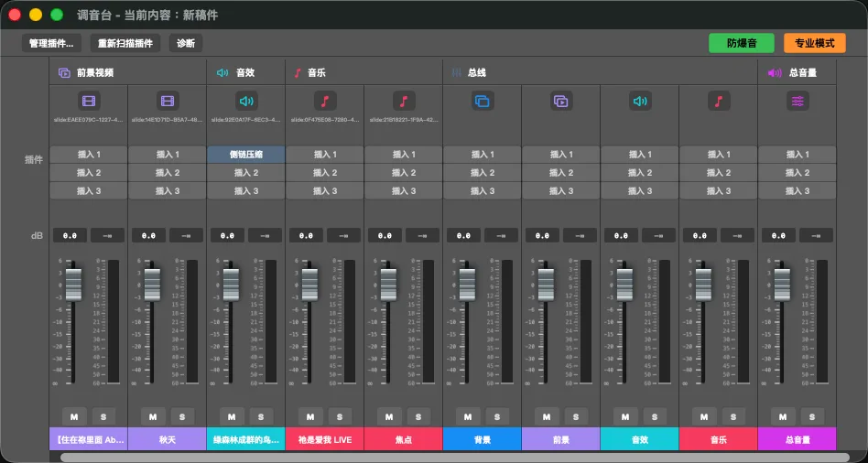This screenshot has width=868, height=463.
Task: Select the 祂是爱我 LIVE channel name label
Action: pos(325,440)
